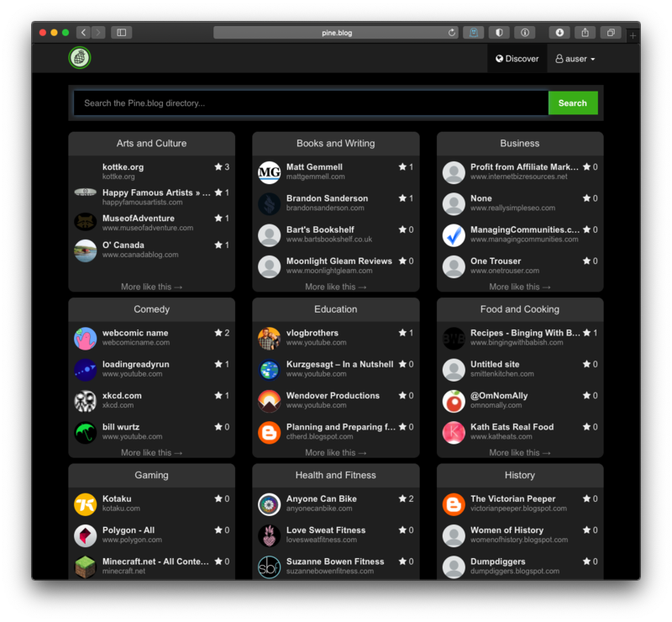Reload the page with the refresh icon
The height and width of the screenshot is (622, 672).
point(452,33)
